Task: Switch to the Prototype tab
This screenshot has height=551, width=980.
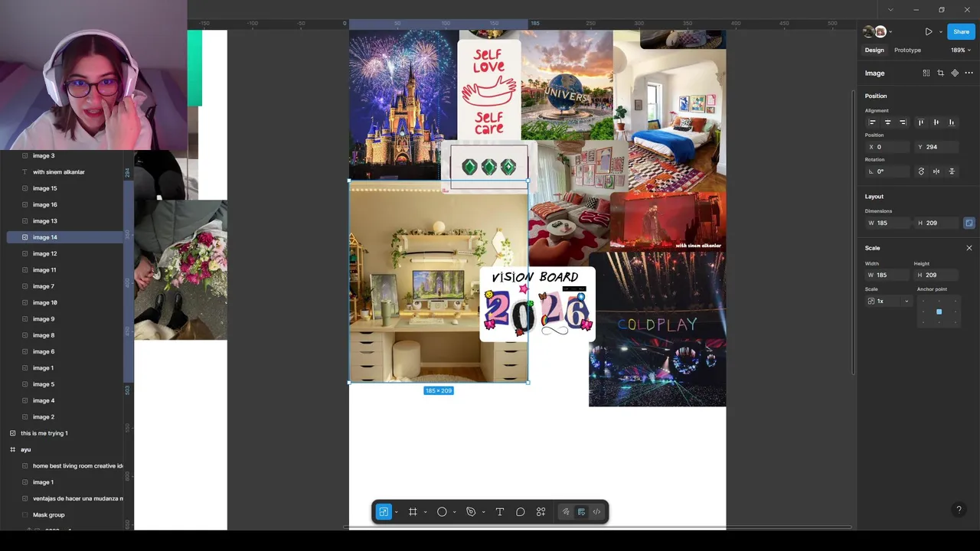Action: (907, 50)
